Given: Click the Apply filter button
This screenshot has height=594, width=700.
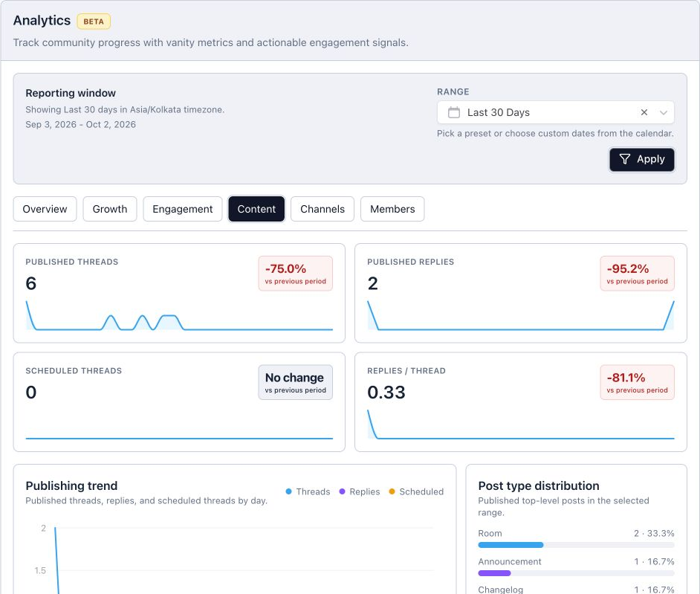Looking at the screenshot, I should point(641,159).
